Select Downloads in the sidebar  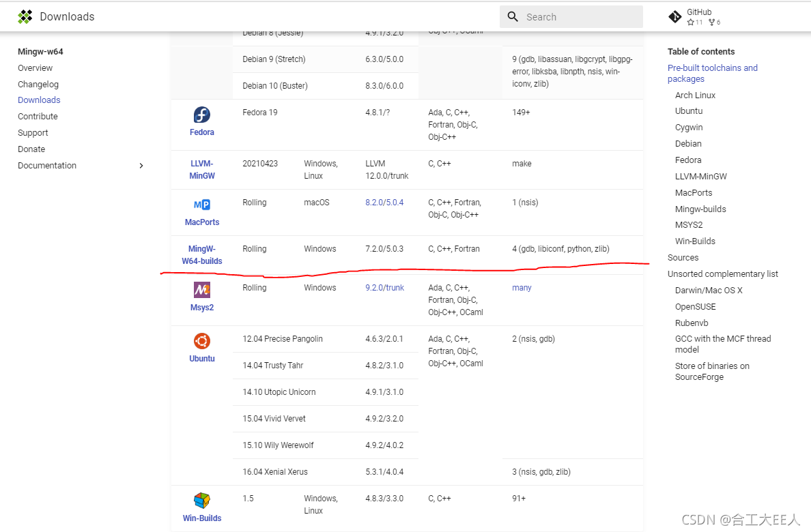tap(39, 100)
